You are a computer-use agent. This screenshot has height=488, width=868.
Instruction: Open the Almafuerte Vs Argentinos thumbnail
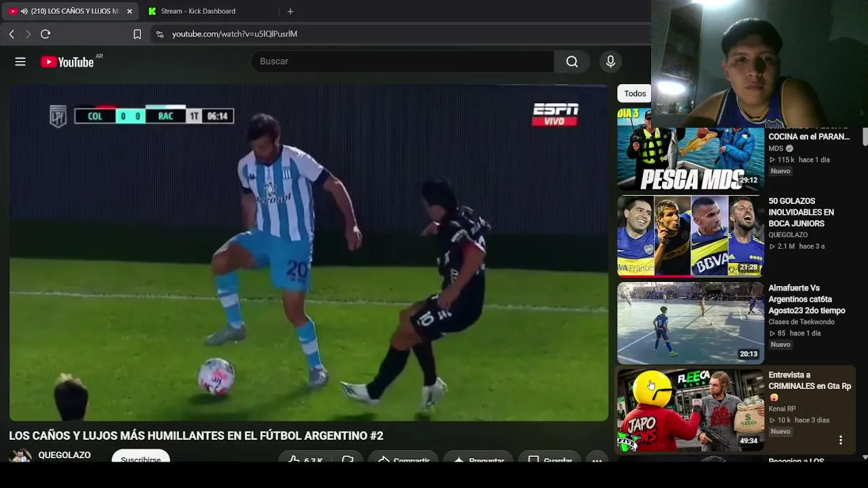[690, 323]
